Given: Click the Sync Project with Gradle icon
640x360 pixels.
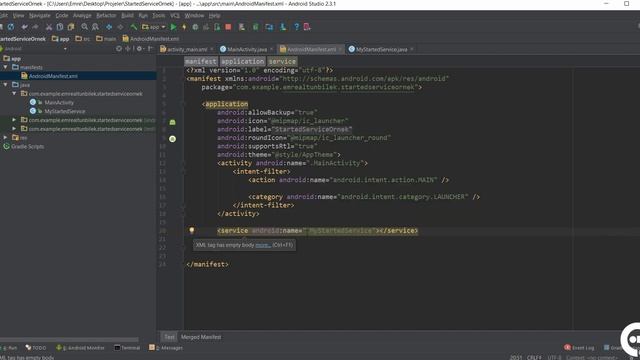Looking at the screenshot, I should click(256, 27).
